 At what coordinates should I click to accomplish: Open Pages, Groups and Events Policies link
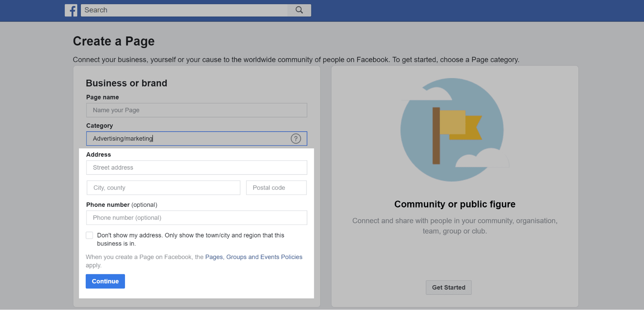coord(254,257)
